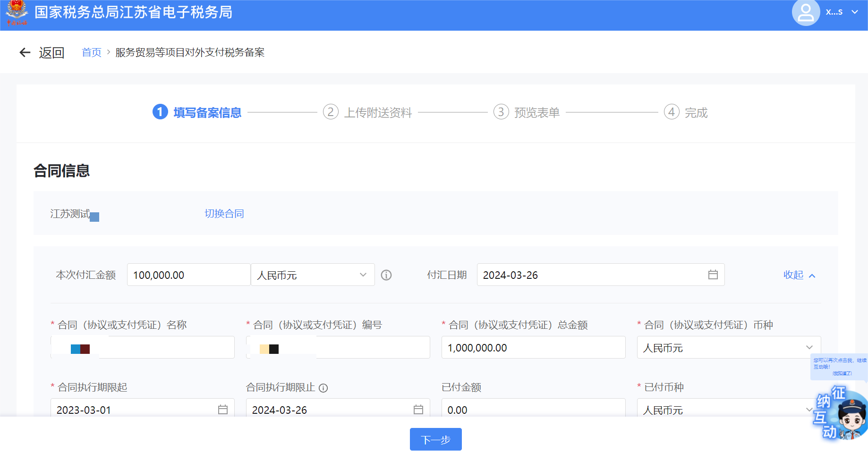Click the back arrow icon

pos(25,52)
